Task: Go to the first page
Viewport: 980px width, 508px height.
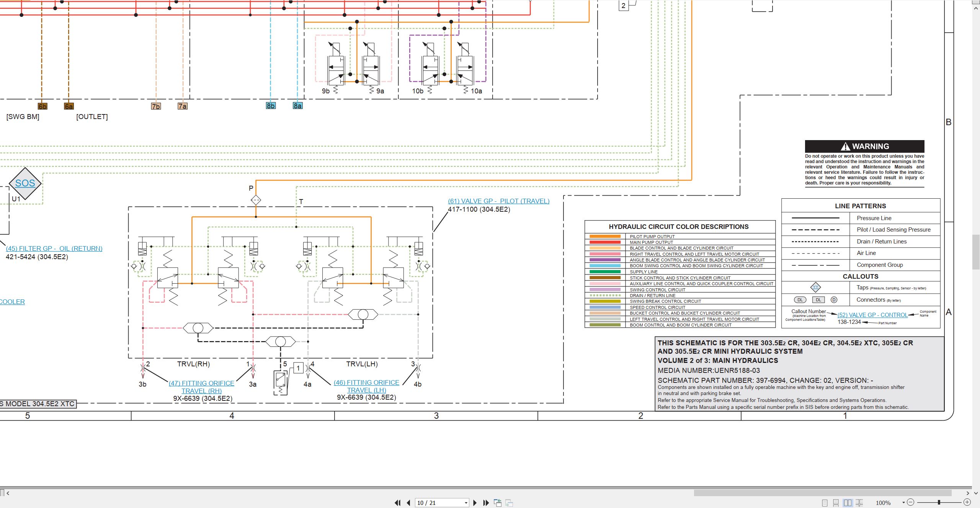Action: click(x=398, y=503)
